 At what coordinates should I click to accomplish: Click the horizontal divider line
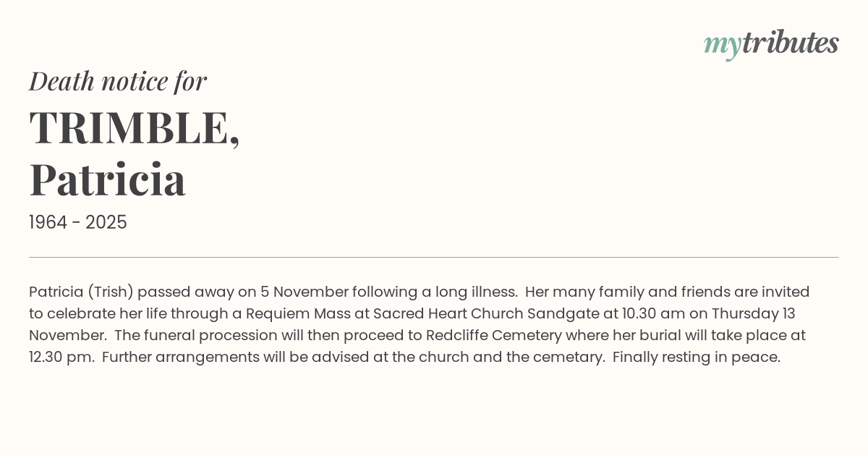point(434,257)
